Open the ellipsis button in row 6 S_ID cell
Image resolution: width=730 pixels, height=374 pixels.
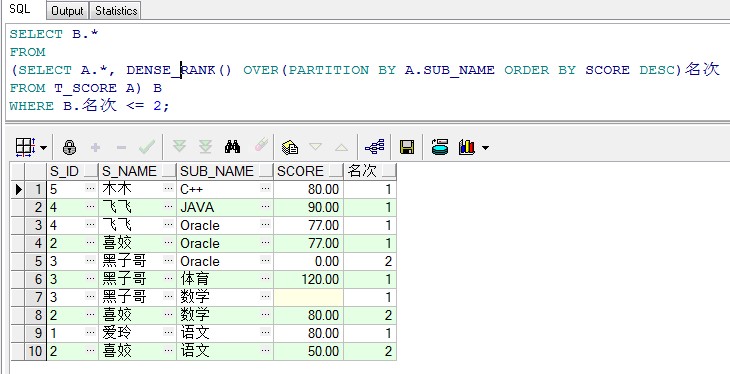[90, 279]
